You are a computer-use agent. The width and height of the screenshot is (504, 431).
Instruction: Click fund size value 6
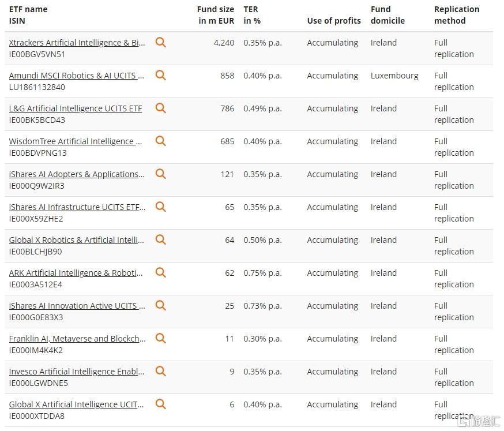click(x=232, y=404)
